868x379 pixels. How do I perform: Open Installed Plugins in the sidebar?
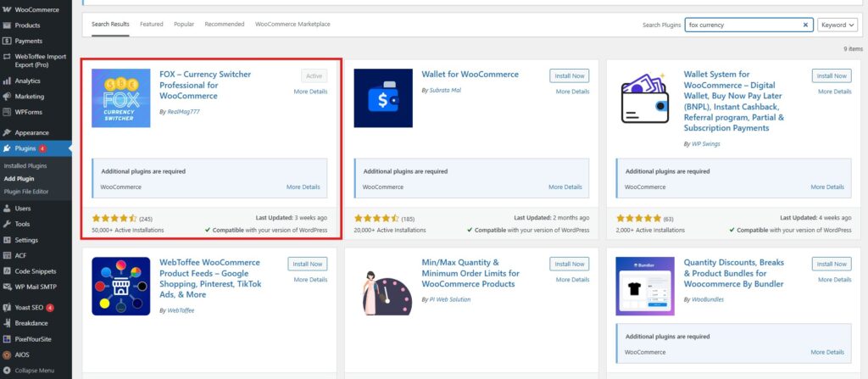25,165
